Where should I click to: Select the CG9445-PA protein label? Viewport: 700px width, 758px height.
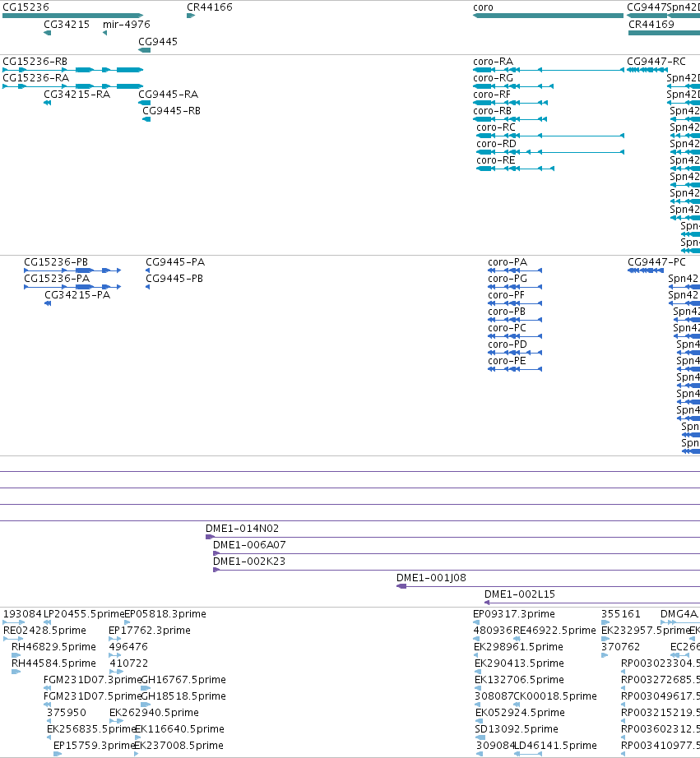point(175,262)
